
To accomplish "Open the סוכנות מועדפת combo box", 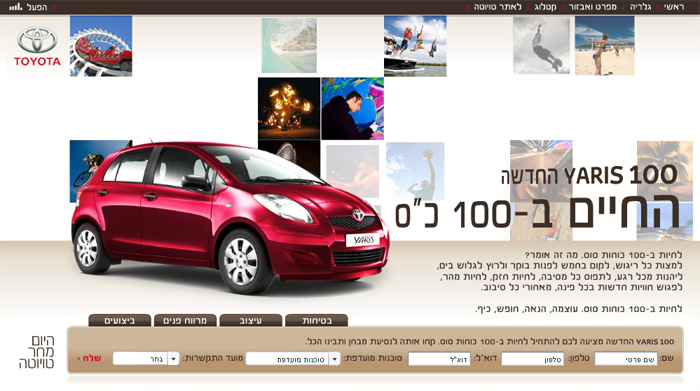I will (293, 359).
